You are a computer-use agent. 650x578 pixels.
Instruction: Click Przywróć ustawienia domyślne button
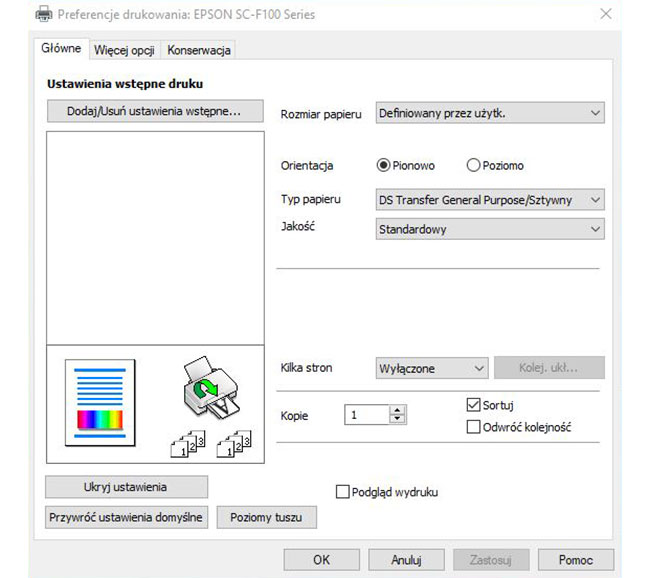pos(126,517)
